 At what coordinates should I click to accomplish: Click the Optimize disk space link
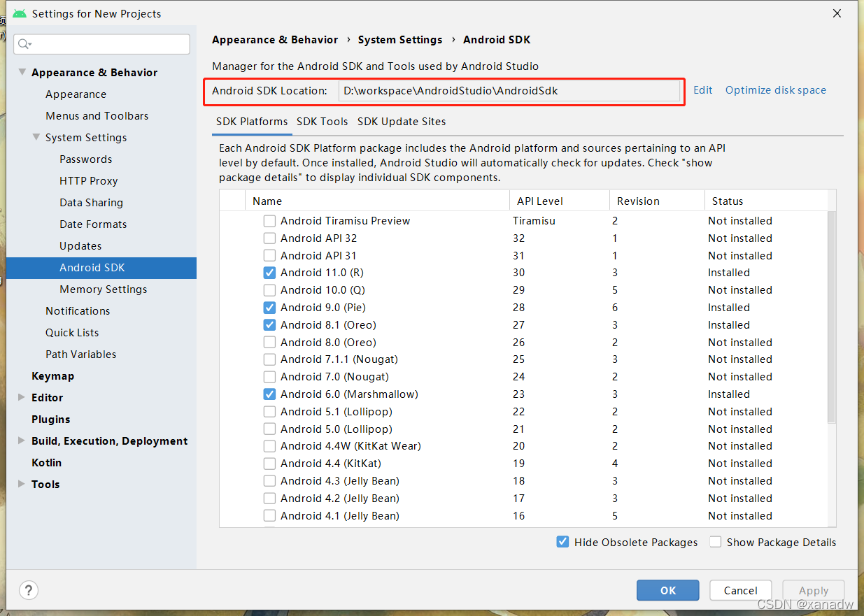point(776,90)
